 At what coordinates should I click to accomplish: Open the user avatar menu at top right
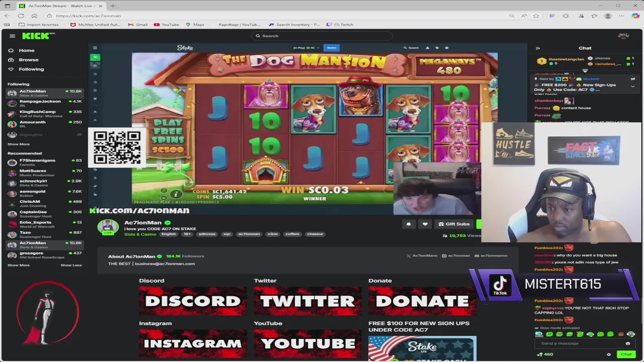pyautogui.click(x=623, y=36)
